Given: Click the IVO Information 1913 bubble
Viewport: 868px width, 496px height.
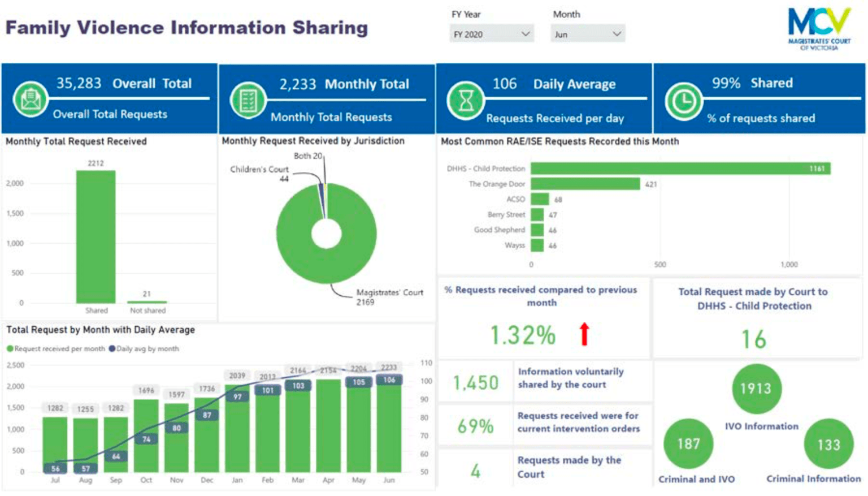Looking at the screenshot, I should tap(757, 389).
